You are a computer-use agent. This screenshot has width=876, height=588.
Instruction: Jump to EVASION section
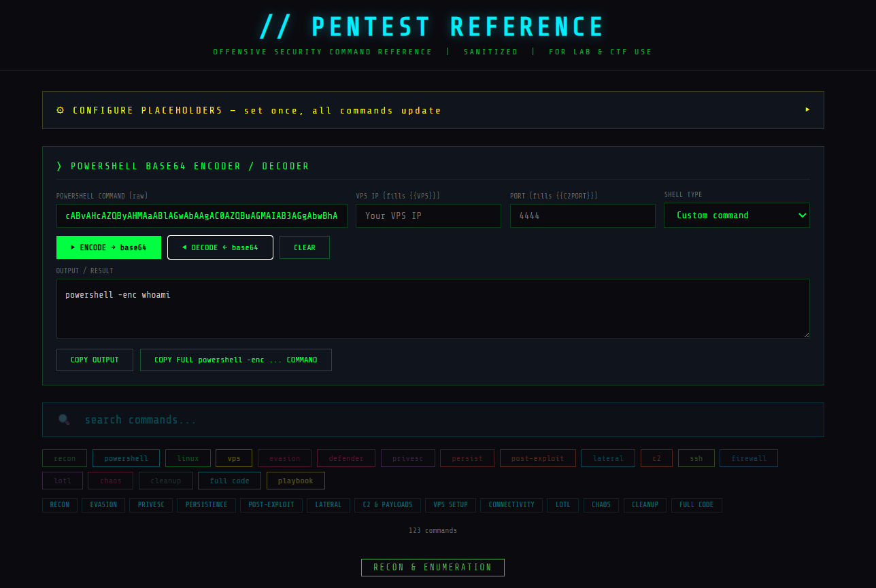tap(103, 505)
